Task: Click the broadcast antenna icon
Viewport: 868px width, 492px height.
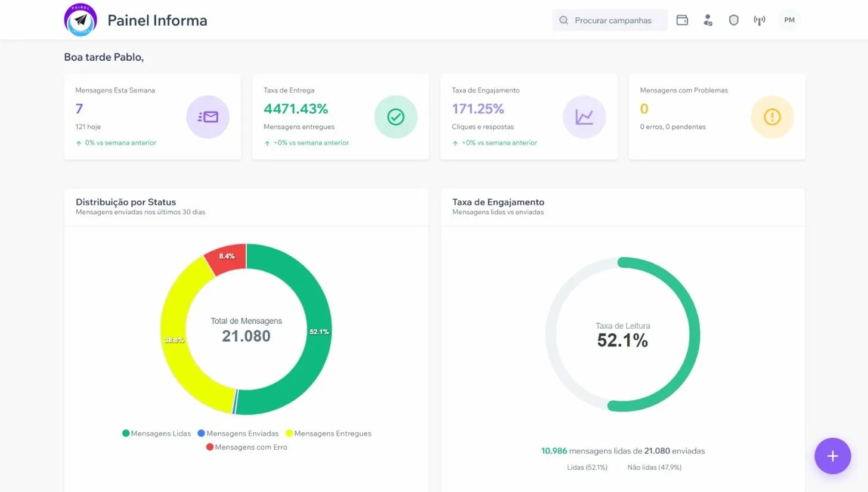Action: coord(759,20)
